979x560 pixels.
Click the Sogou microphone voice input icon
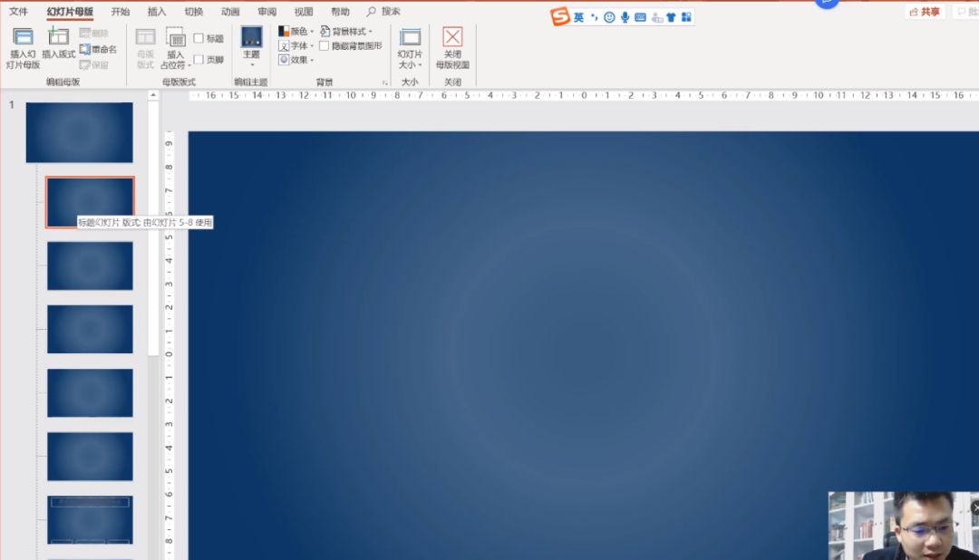[625, 17]
